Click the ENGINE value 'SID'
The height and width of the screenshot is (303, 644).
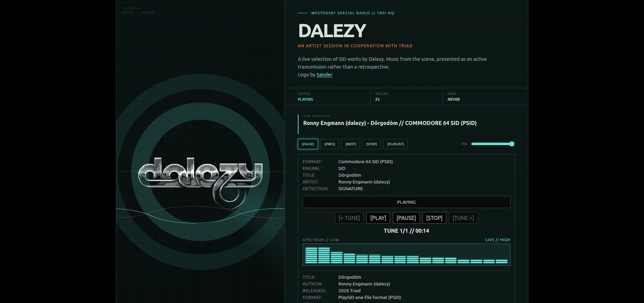[x=342, y=168]
